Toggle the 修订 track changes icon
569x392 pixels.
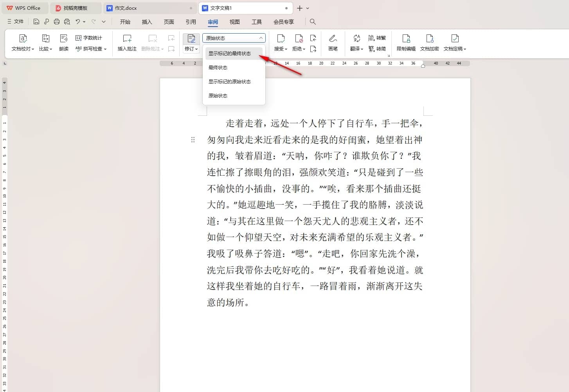tap(191, 38)
